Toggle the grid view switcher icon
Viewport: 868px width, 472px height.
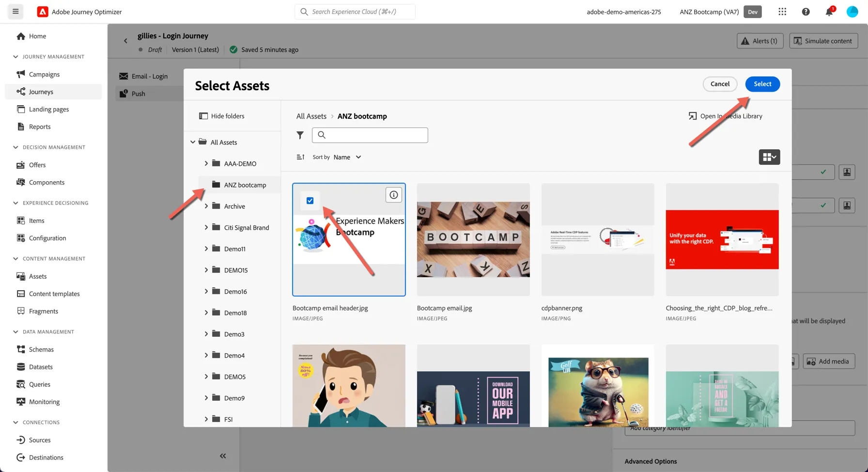769,157
